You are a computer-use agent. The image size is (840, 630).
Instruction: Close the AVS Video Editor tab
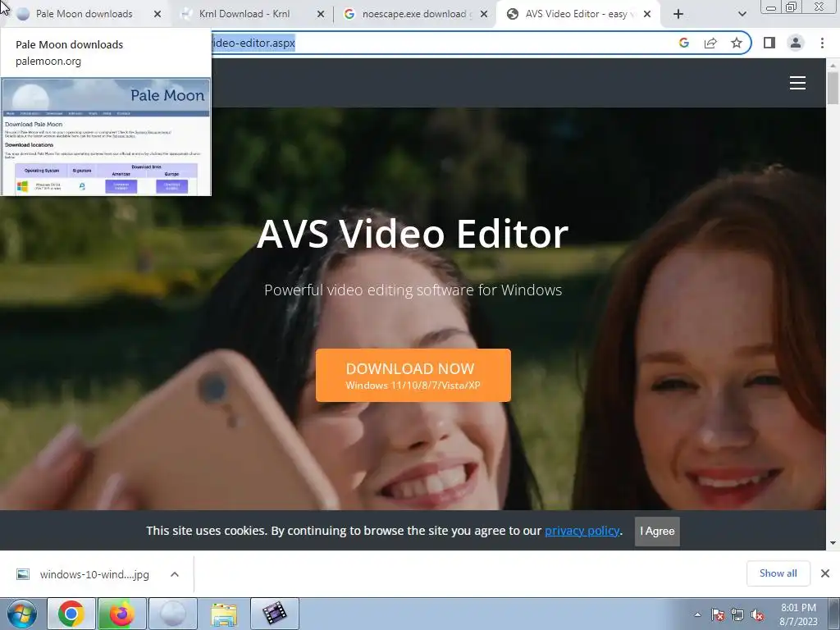point(647,15)
